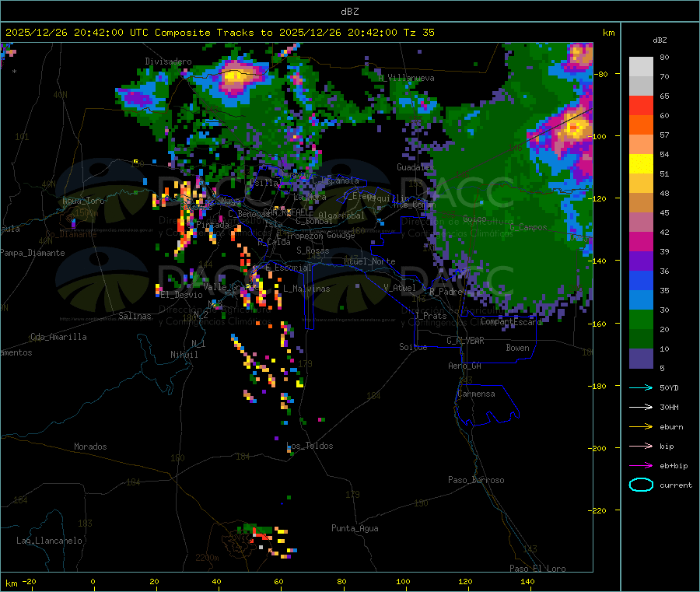Click the magenta eb+bip arrow in legend
700x592 pixels.
[641, 466]
